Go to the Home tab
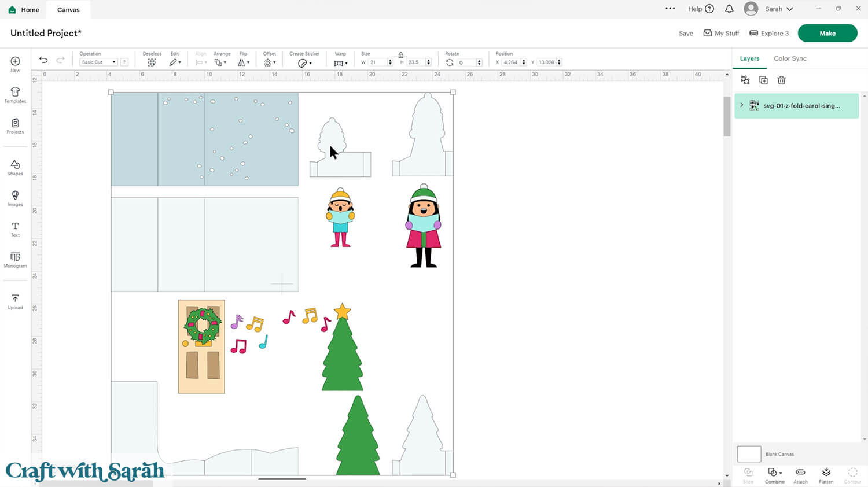The width and height of the screenshot is (868, 487). pyautogui.click(x=24, y=9)
